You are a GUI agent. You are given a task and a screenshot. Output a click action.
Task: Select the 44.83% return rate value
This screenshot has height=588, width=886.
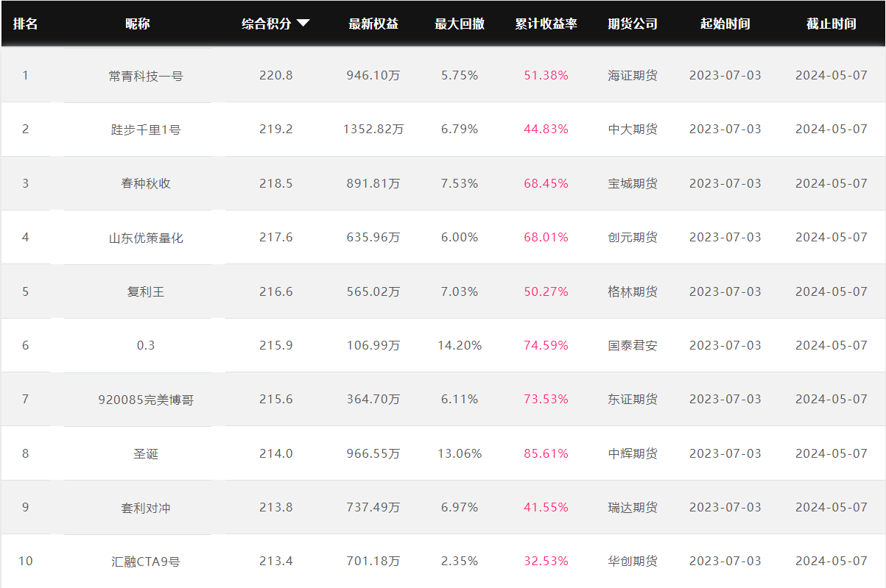(546, 129)
